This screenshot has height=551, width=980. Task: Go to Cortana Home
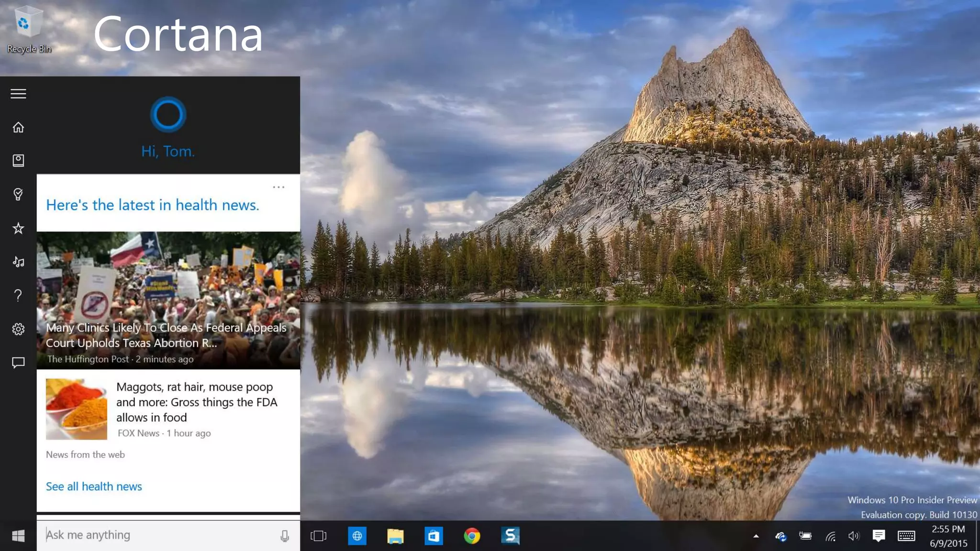pos(18,127)
